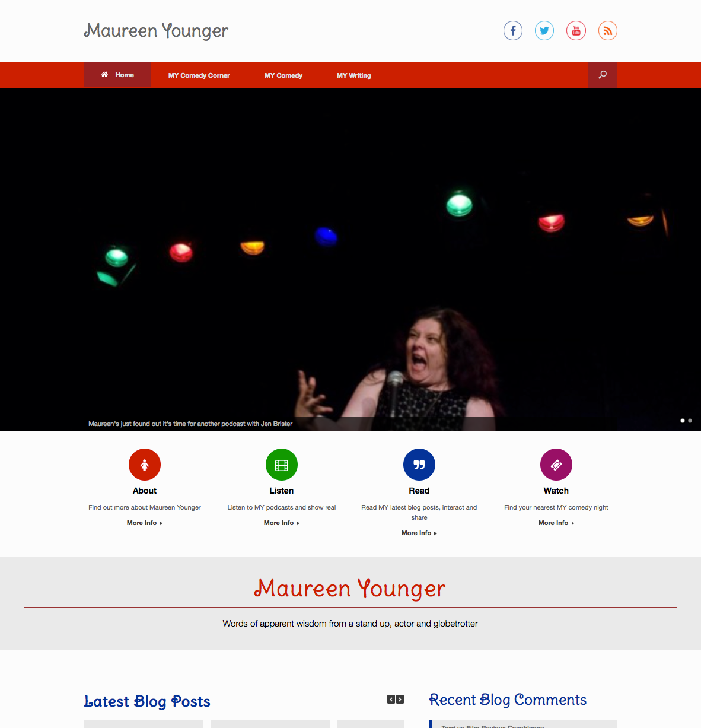Switch to the second slide dot
Viewport: 701px width, 728px height.
coord(690,421)
